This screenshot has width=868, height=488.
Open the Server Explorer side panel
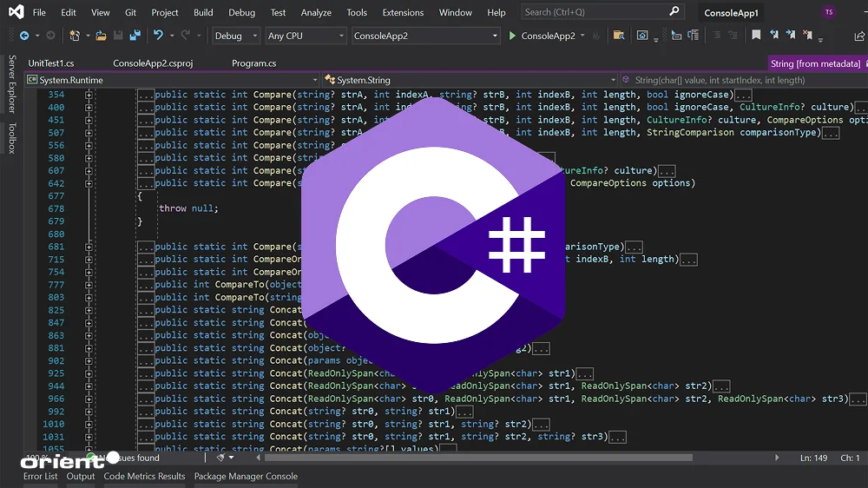12,84
